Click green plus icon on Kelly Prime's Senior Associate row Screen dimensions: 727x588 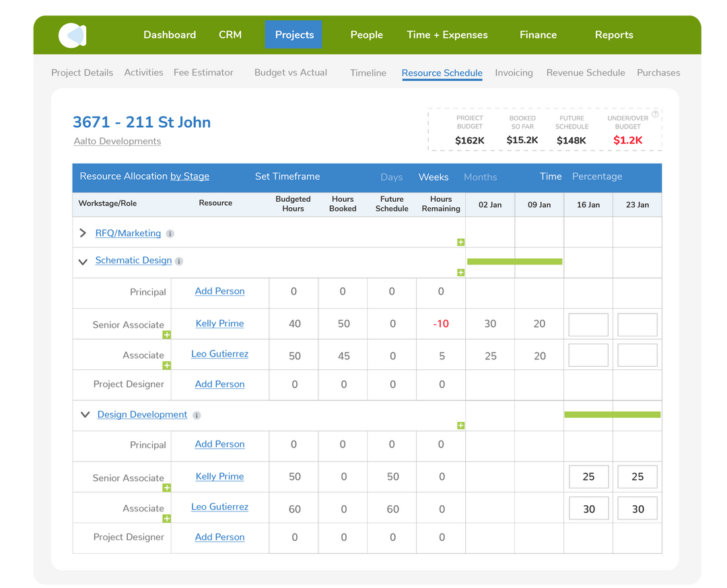166,334
